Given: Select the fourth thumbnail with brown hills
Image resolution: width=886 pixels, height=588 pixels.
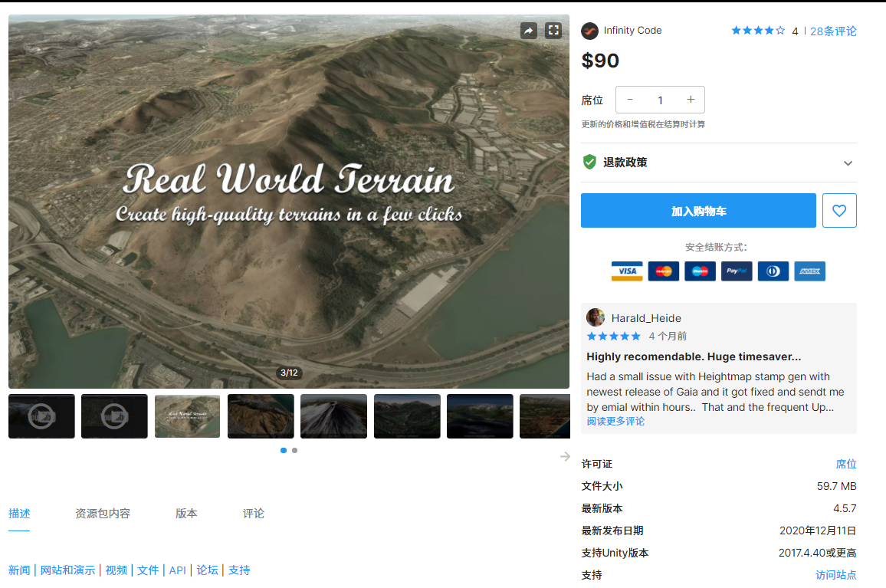Looking at the screenshot, I should click(x=261, y=416).
